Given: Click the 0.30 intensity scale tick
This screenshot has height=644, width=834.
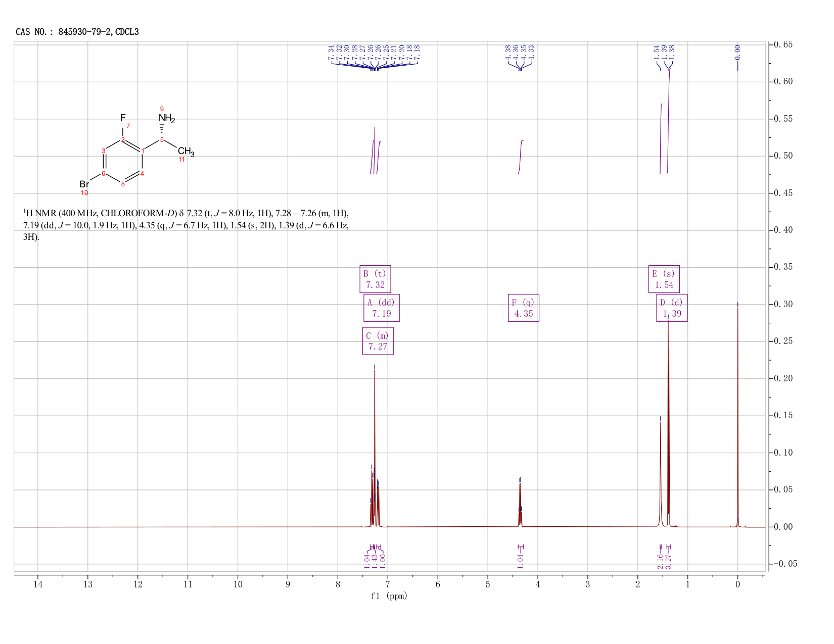Looking at the screenshot, I should click(782, 304).
